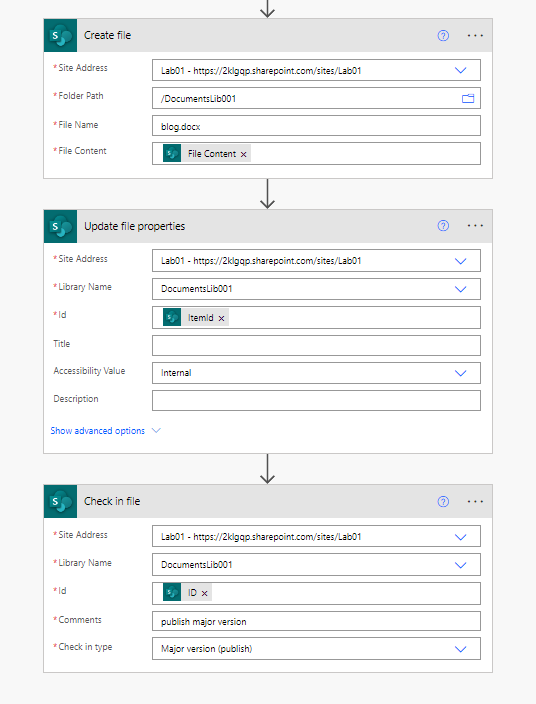The height and width of the screenshot is (704, 536).
Task: Click SharePoint icon on Update file properties
Action: pos(61,226)
